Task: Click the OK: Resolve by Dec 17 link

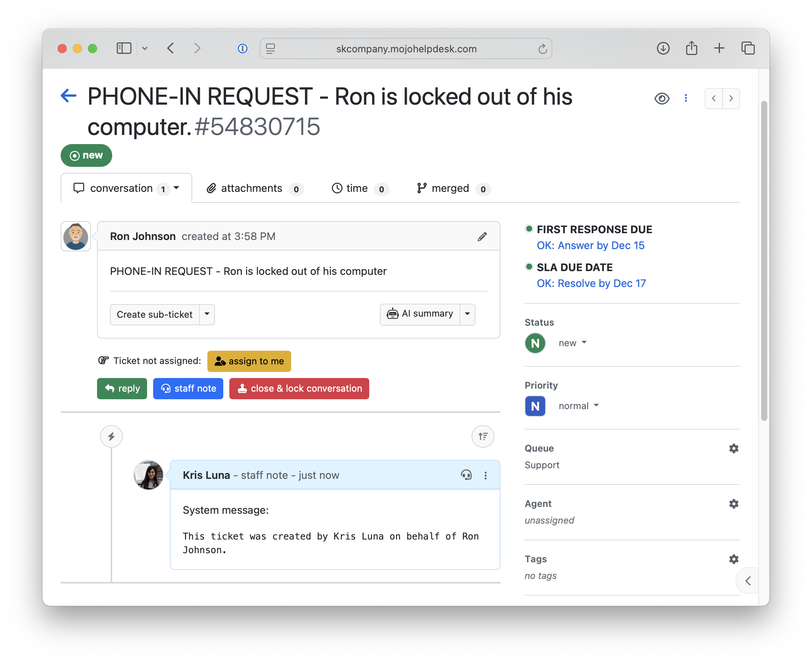Action: point(591,283)
